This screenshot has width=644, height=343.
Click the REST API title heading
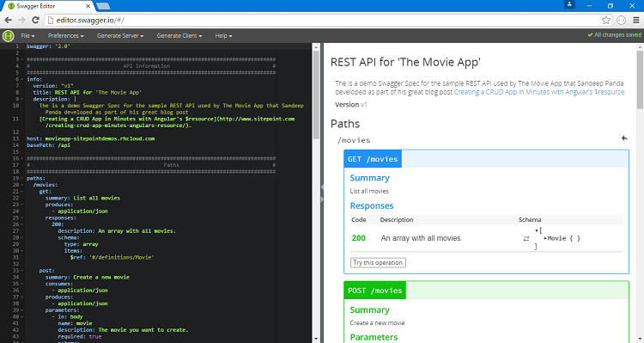(x=405, y=62)
